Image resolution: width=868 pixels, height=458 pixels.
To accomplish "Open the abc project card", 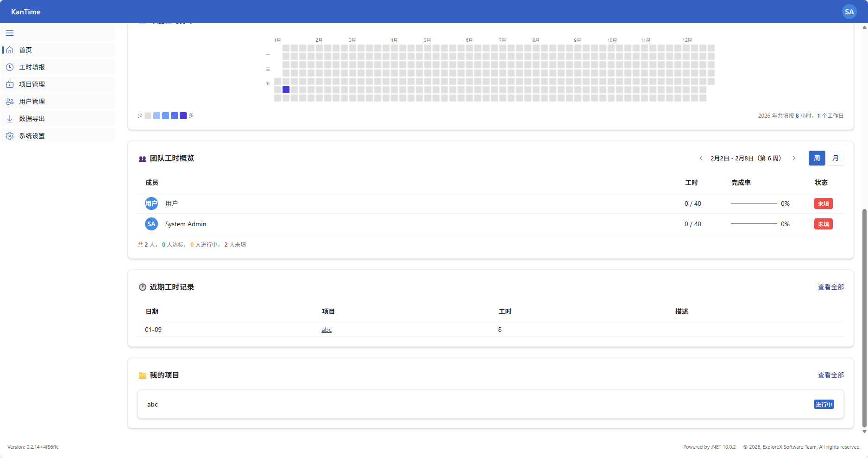I will click(490, 404).
